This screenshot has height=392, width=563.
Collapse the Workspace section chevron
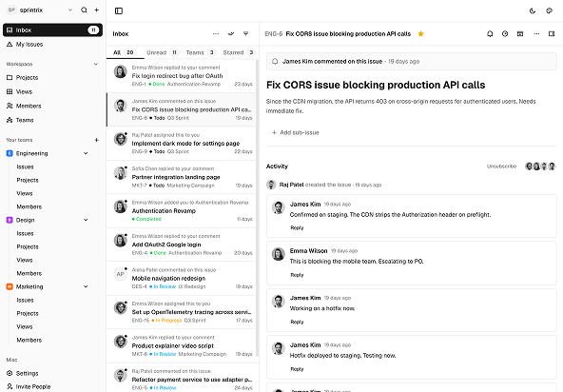point(96,64)
